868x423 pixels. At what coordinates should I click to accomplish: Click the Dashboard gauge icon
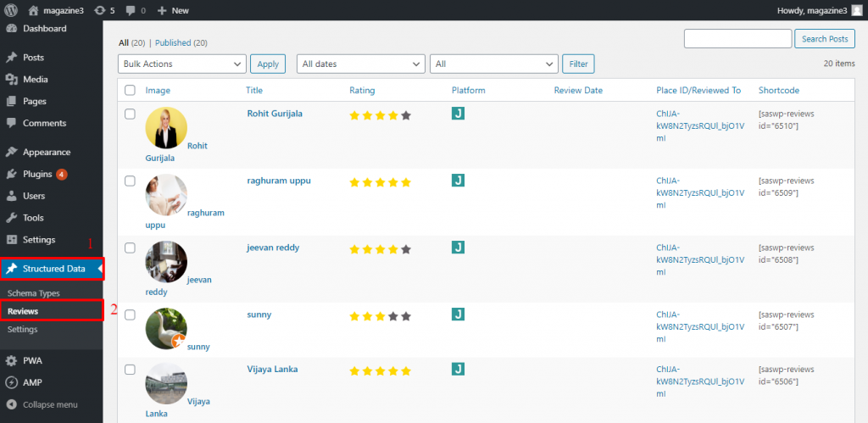coord(11,28)
